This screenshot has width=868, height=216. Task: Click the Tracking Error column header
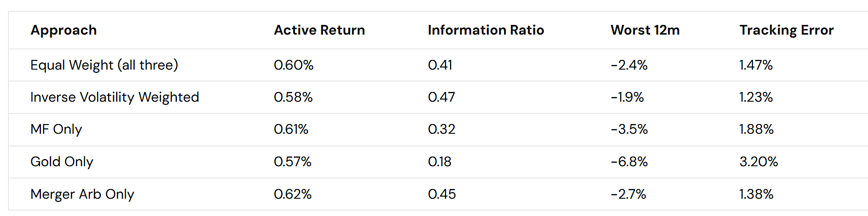click(x=787, y=30)
